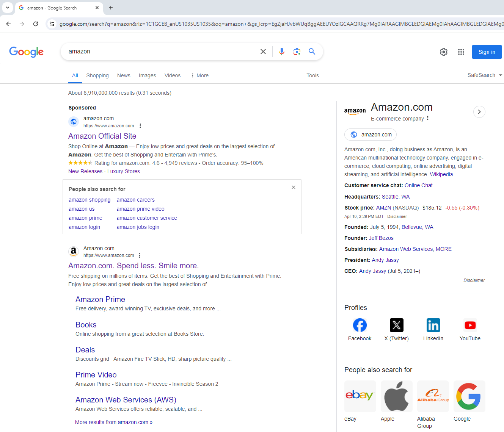Open the Amazon Official Site ad link
The height and width of the screenshot is (432, 504).
(x=102, y=136)
